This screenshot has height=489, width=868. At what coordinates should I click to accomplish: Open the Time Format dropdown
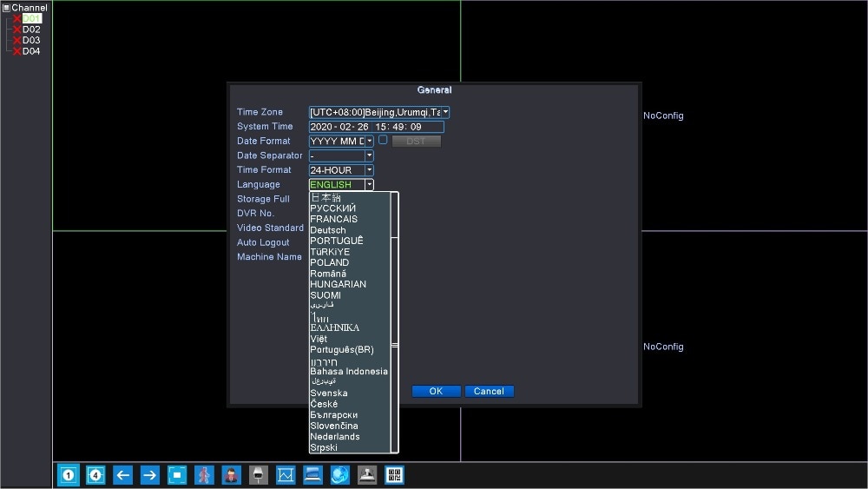[369, 170]
